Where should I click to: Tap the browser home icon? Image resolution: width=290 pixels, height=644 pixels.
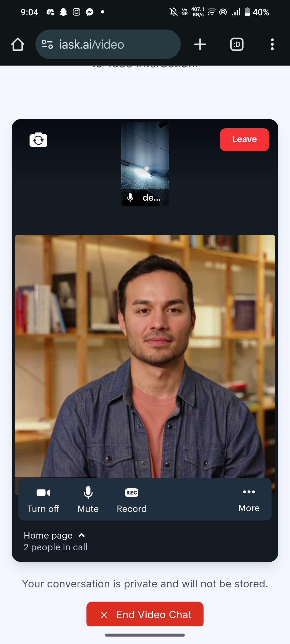click(18, 44)
